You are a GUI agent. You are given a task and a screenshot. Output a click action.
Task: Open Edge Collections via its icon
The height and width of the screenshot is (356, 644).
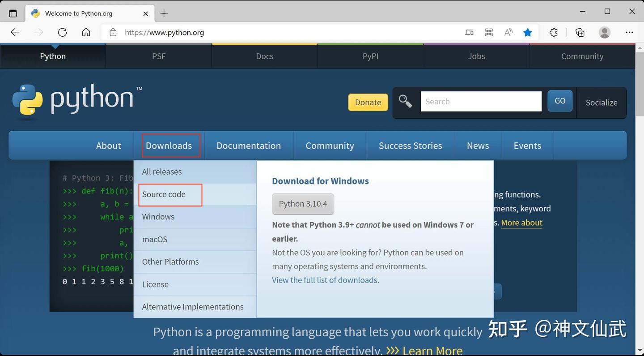coord(580,32)
